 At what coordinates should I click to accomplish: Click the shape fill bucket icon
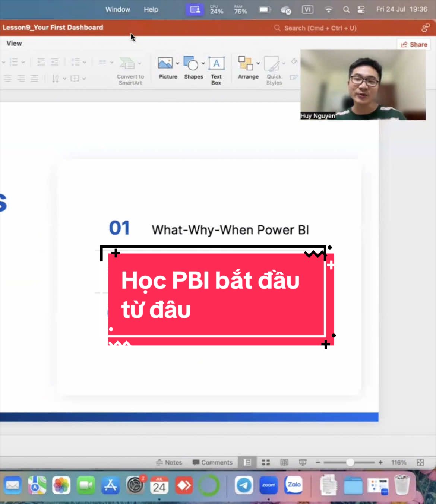(x=294, y=61)
